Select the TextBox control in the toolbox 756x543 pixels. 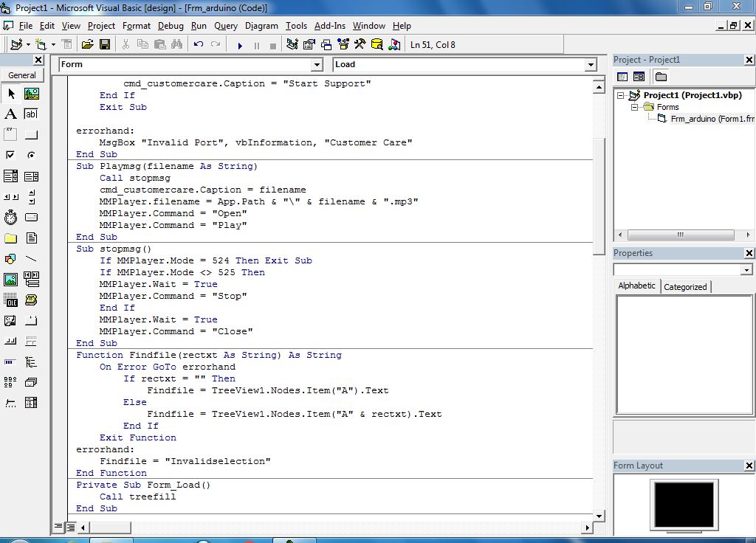30,114
